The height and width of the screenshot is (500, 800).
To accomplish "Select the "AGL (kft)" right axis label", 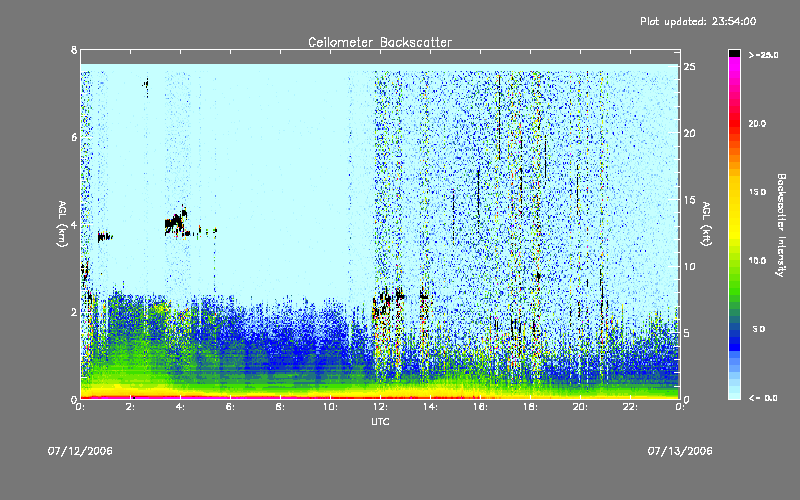I will point(706,224).
